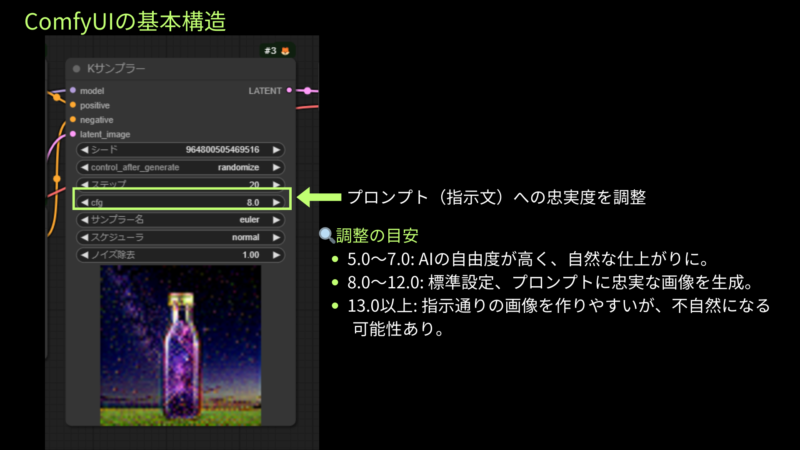The width and height of the screenshot is (800, 450).
Task: Click the galaxy bottle preview image
Action: [x=181, y=345]
